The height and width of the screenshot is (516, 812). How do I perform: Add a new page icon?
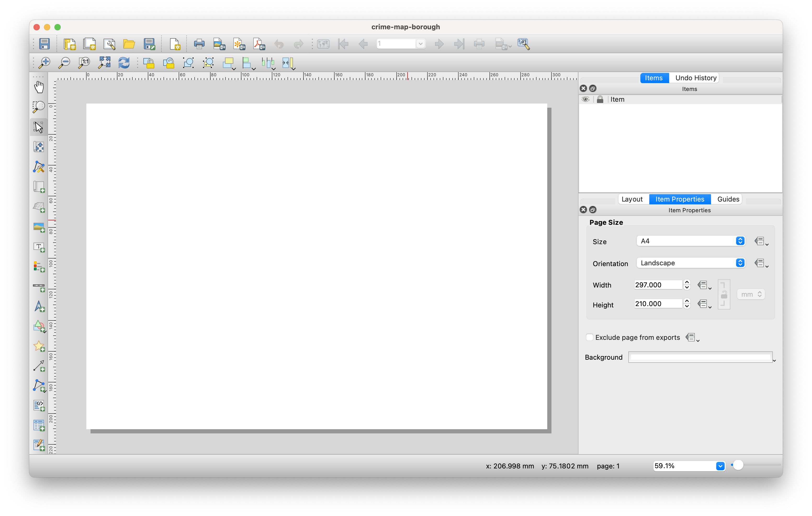175,44
